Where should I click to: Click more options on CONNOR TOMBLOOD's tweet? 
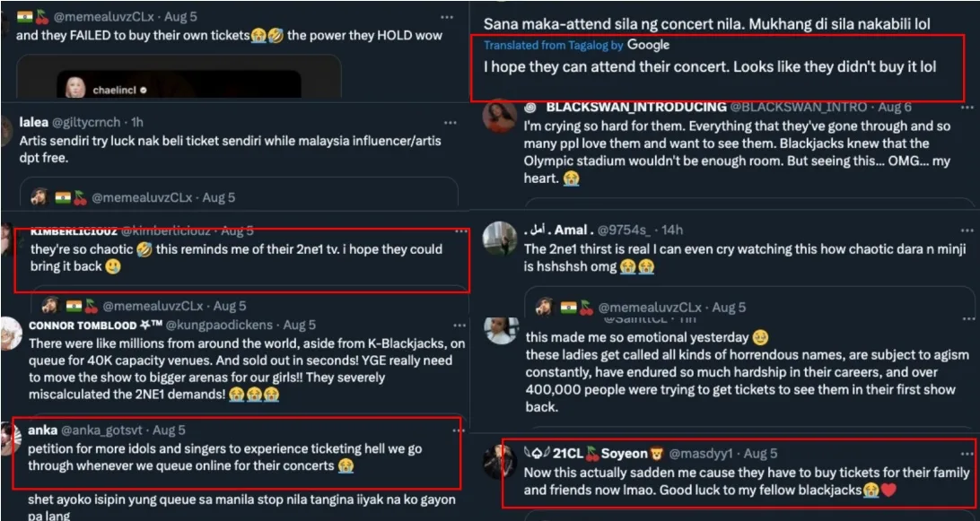point(446,325)
